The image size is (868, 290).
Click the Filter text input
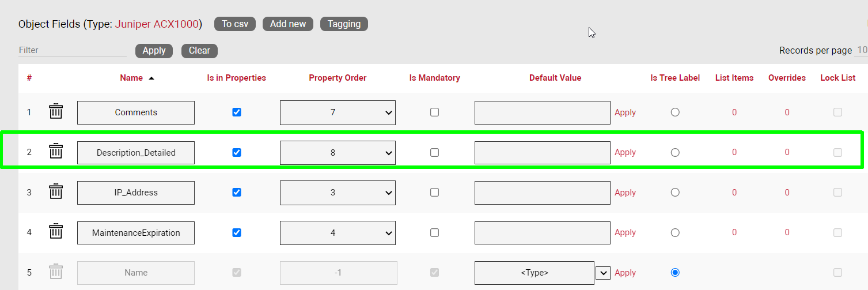(72, 50)
